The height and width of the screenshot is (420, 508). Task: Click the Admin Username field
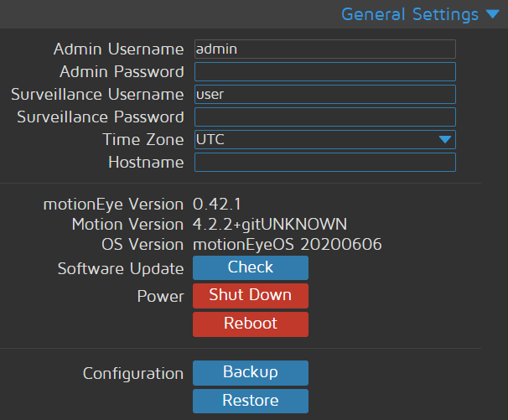(x=325, y=49)
